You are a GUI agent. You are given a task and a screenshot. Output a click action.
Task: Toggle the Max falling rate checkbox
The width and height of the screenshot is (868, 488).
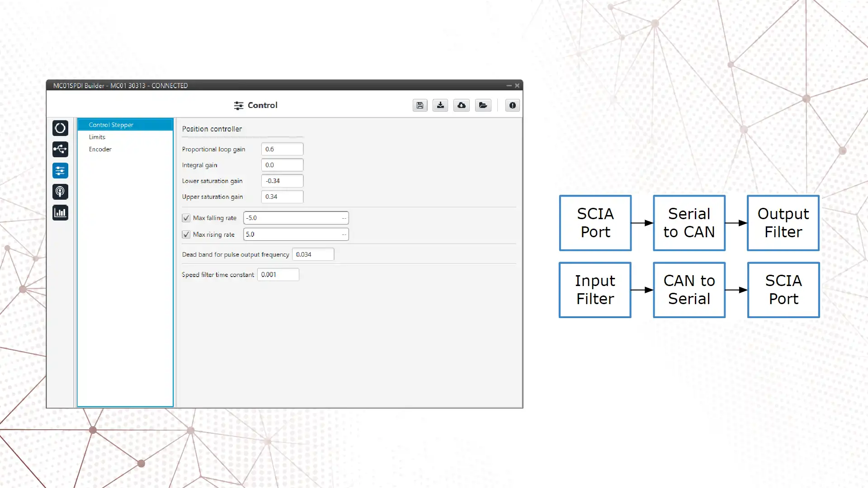click(x=186, y=218)
